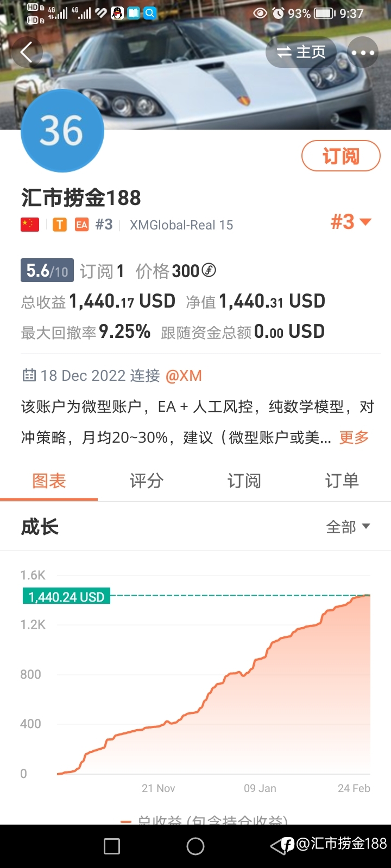Tap the coin icon beside price 300

coord(209,270)
